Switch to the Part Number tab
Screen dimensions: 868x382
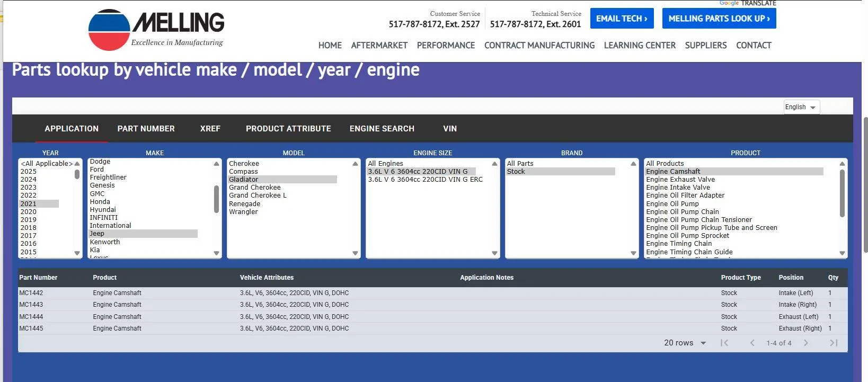[x=146, y=129]
